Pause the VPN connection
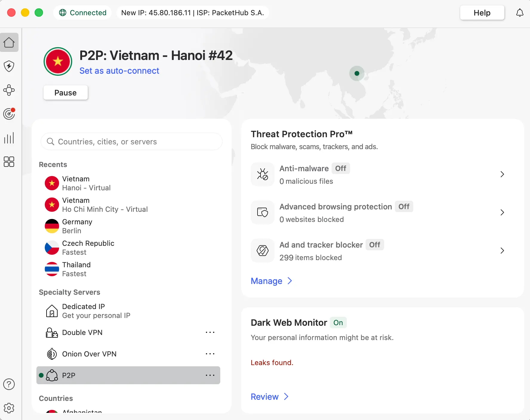Image resolution: width=530 pixels, height=420 pixels. [65, 92]
